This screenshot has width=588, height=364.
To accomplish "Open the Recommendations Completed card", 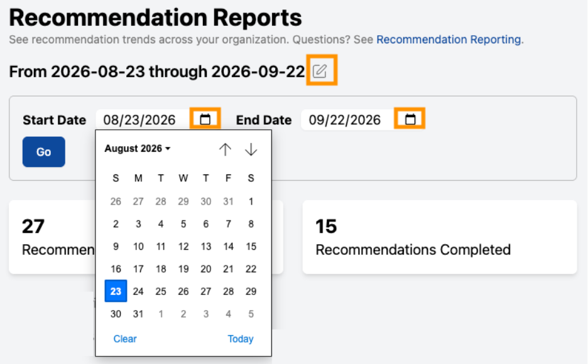I will (x=440, y=237).
